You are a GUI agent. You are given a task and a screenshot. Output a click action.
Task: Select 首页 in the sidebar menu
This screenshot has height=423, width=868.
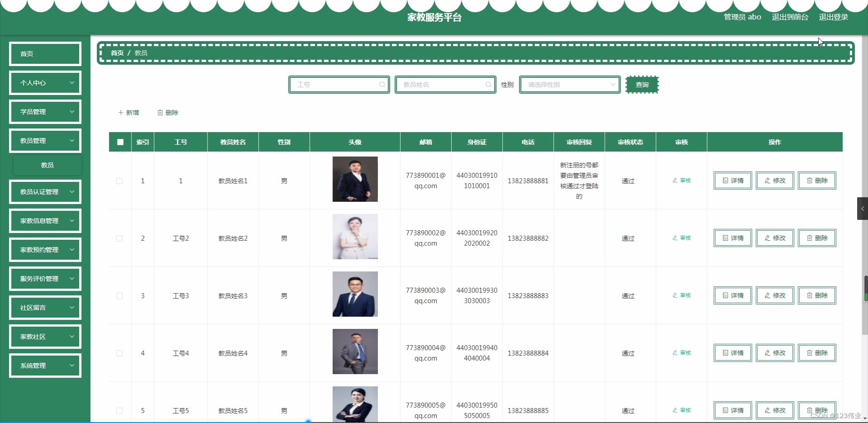point(45,53)
